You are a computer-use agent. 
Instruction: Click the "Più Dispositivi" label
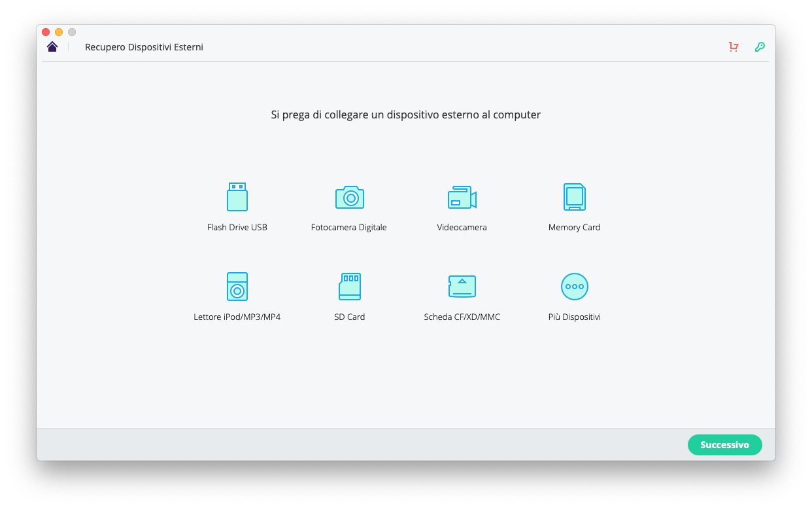click(x=575, y=317)
